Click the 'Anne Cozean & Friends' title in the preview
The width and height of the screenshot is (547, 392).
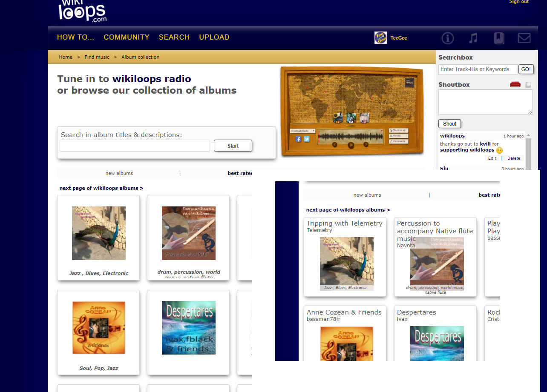(x=344, y=312)
